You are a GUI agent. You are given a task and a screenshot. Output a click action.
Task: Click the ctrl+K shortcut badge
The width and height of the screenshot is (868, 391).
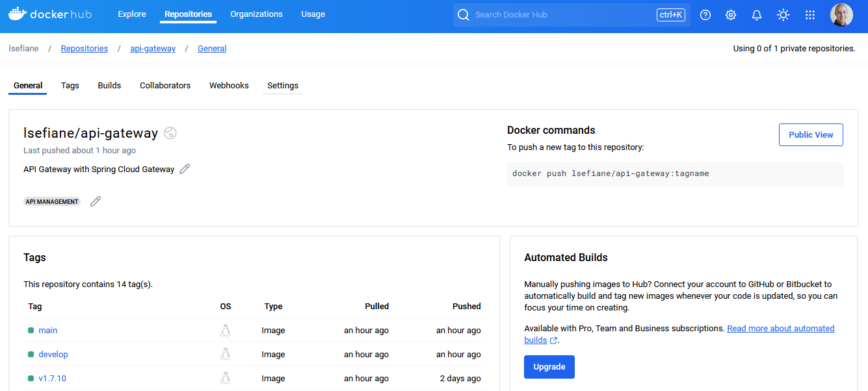pyautogui.click(x=671, y=14)
